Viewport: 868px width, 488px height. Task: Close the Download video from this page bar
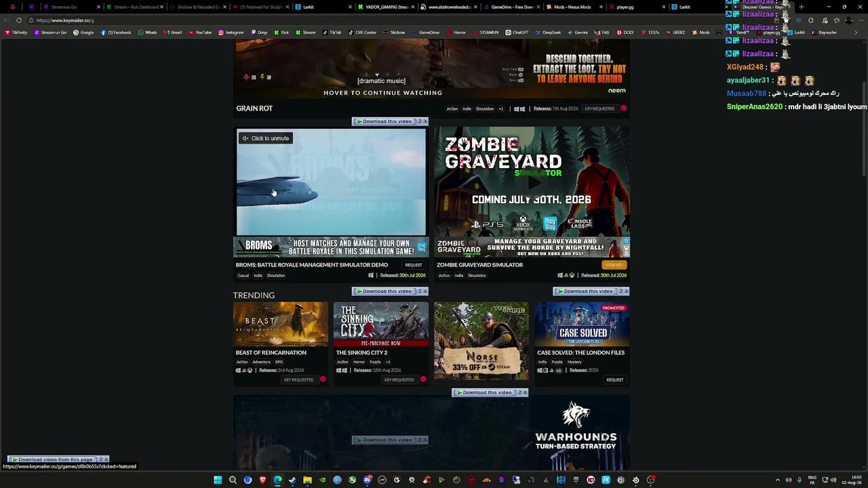point(106,460)
